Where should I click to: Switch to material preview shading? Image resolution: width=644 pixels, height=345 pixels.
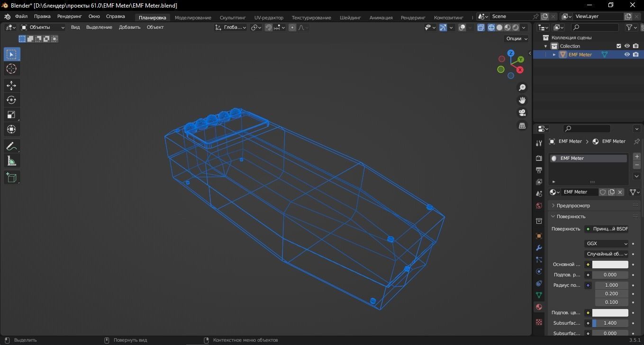click(508, 27)
